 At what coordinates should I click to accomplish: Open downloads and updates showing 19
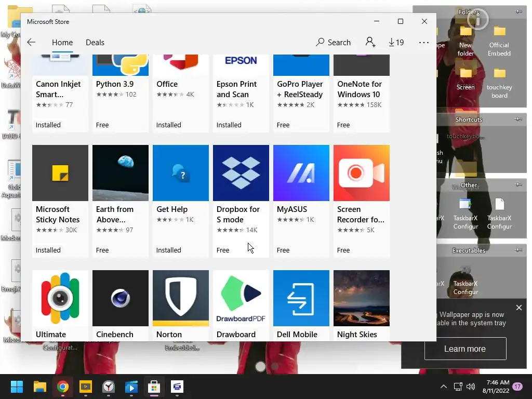tap(396, 42)
